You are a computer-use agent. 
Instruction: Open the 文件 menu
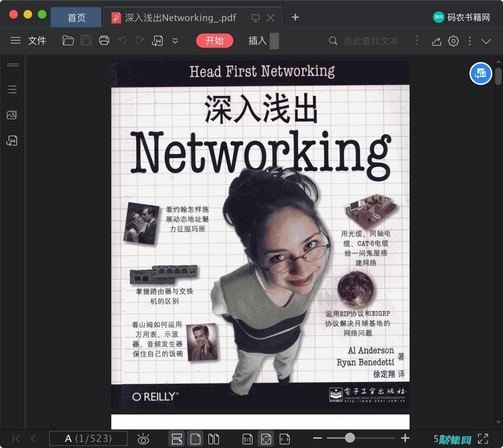coord(37,40)
